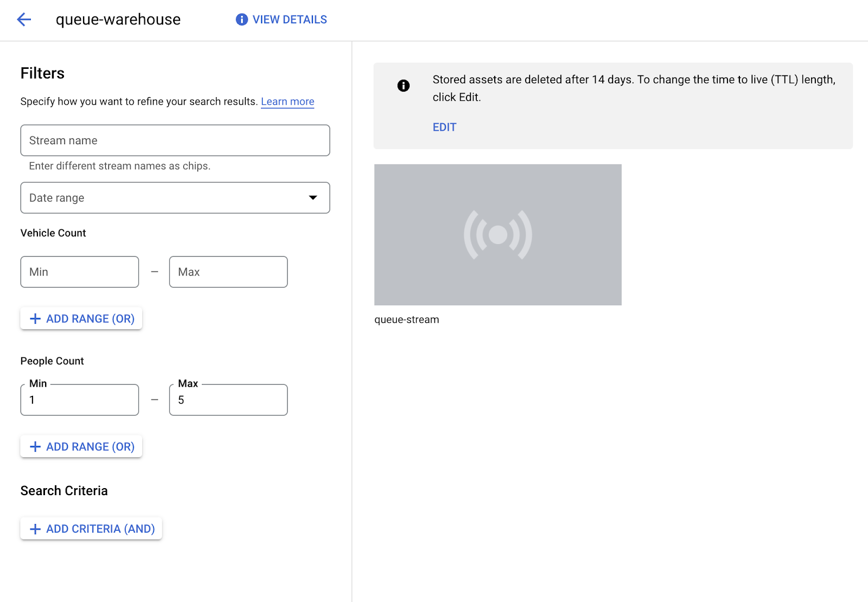Click the queue-warehouse page title
The width and height of the screenshot is (868, 602).
coord(118,20)
